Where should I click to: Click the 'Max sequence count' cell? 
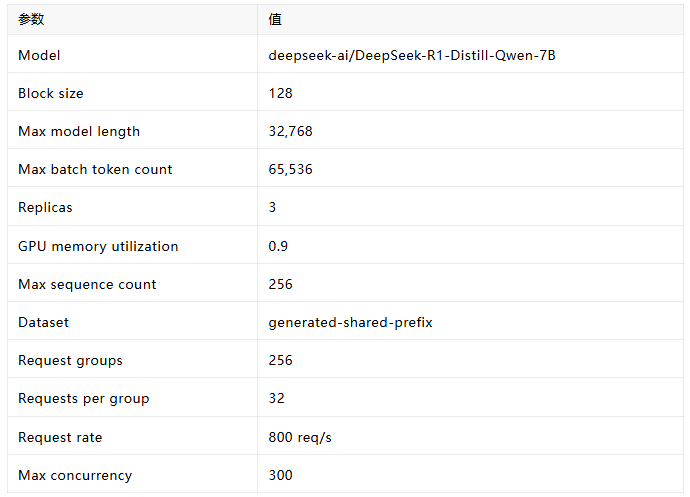(132, 283)
